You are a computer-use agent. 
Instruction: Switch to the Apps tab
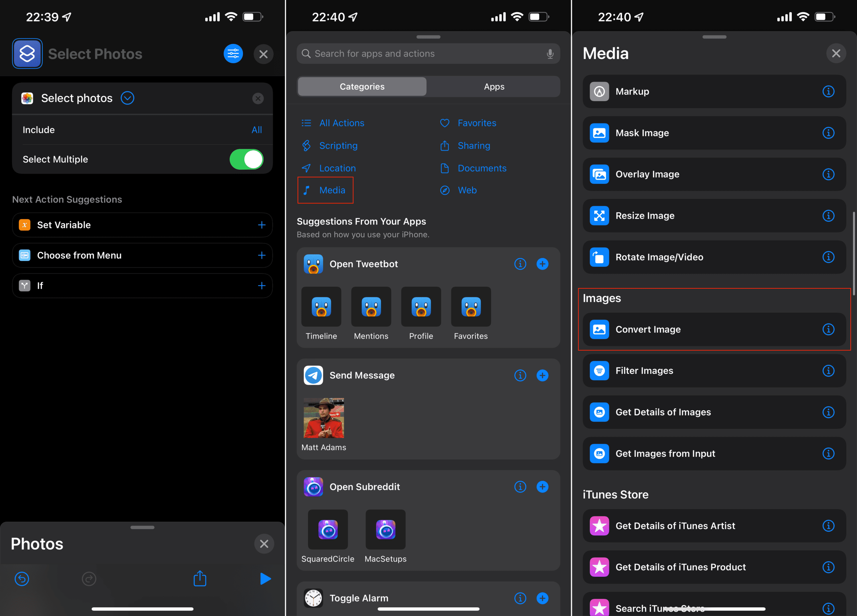point(494,86)
